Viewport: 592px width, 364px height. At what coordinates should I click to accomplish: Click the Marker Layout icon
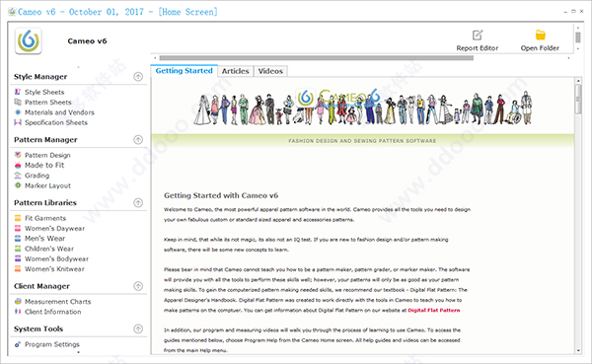point(18,185)
